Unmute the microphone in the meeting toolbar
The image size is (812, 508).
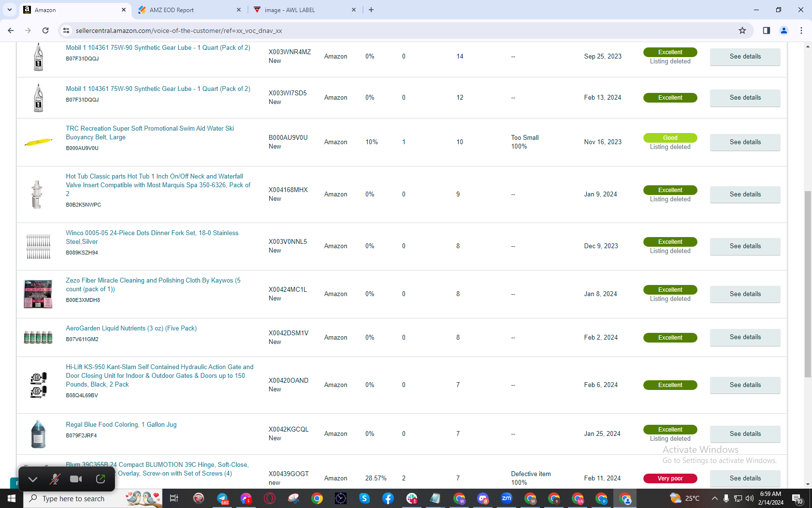55,479
